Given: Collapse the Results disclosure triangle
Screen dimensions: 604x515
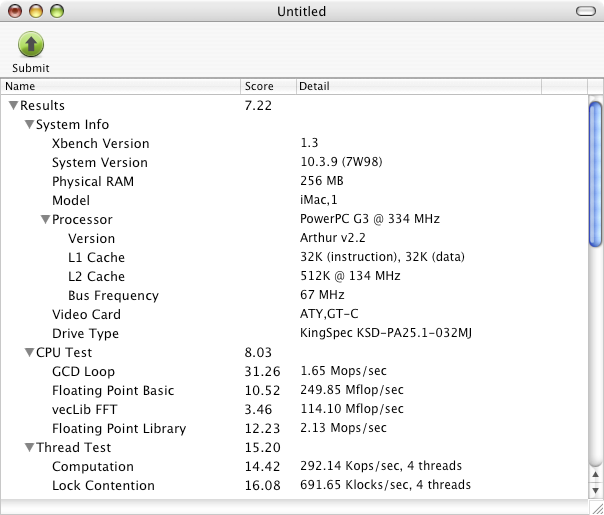Looking at the screenshot, I should click(x=13, y=105).
